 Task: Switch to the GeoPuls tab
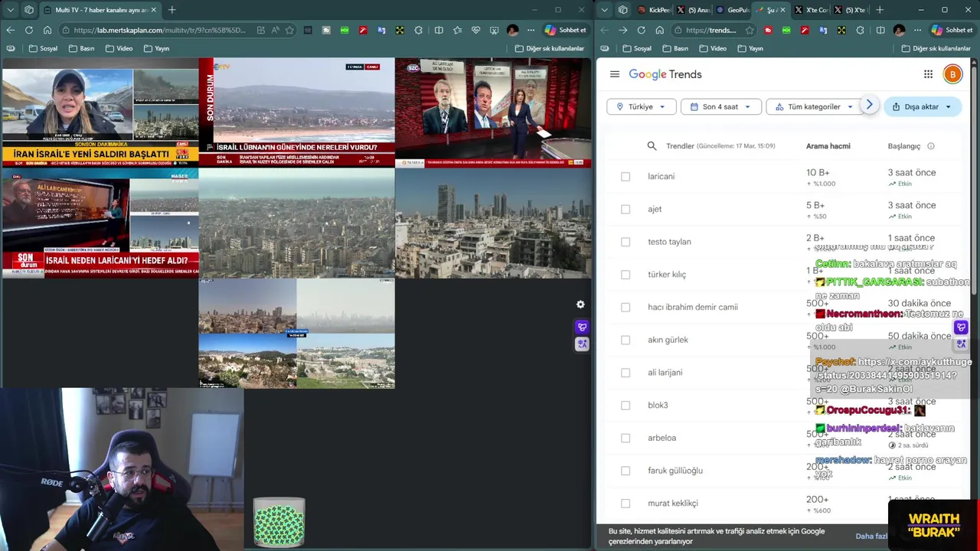733,10
